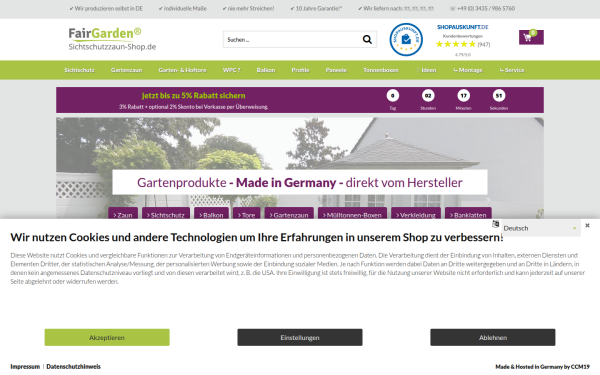Open the Tonnenboxen menu
The height and width of the screenshot is (375, 600).
[381, 70]
